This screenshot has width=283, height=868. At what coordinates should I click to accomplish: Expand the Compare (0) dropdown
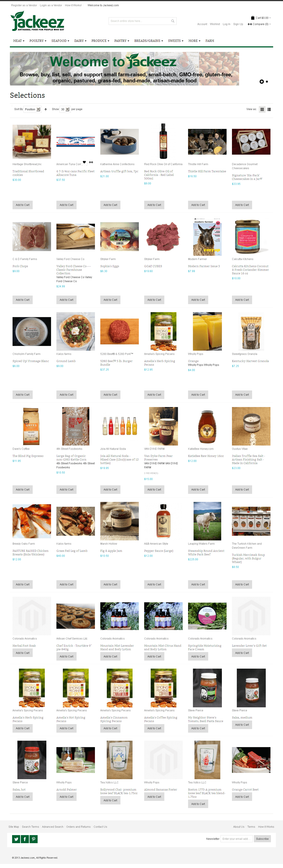tap(259, 24)
